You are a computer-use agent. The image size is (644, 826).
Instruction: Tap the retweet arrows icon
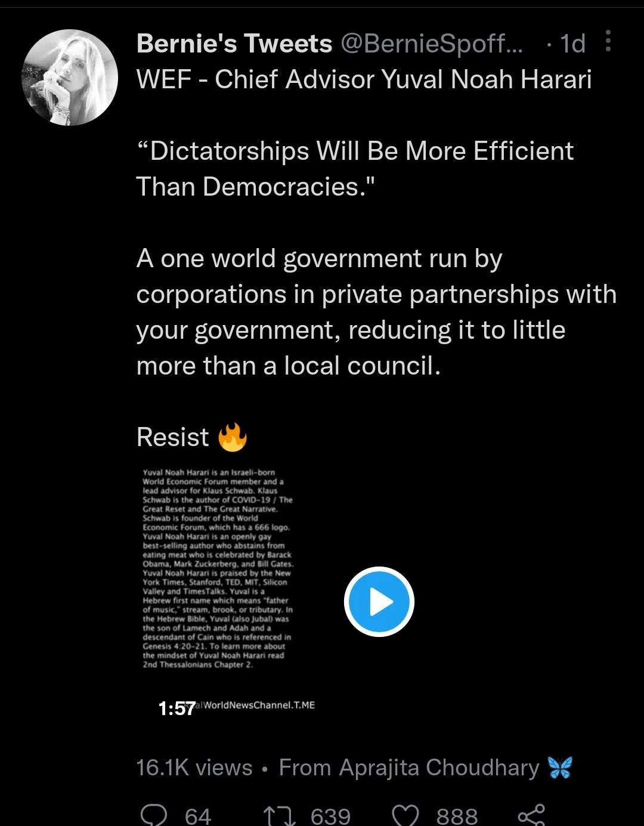tap(280, 815)
